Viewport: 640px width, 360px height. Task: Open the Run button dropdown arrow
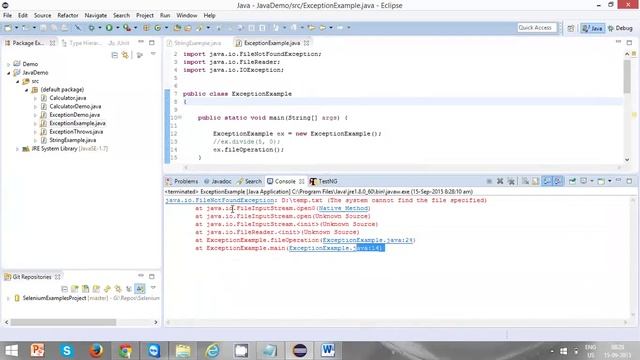[118, 28]
